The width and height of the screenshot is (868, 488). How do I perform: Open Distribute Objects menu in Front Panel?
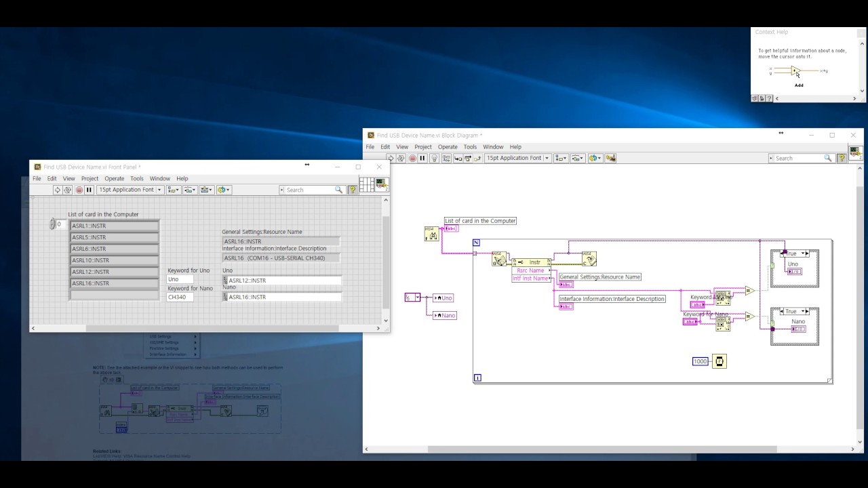(x=190, y=190)
